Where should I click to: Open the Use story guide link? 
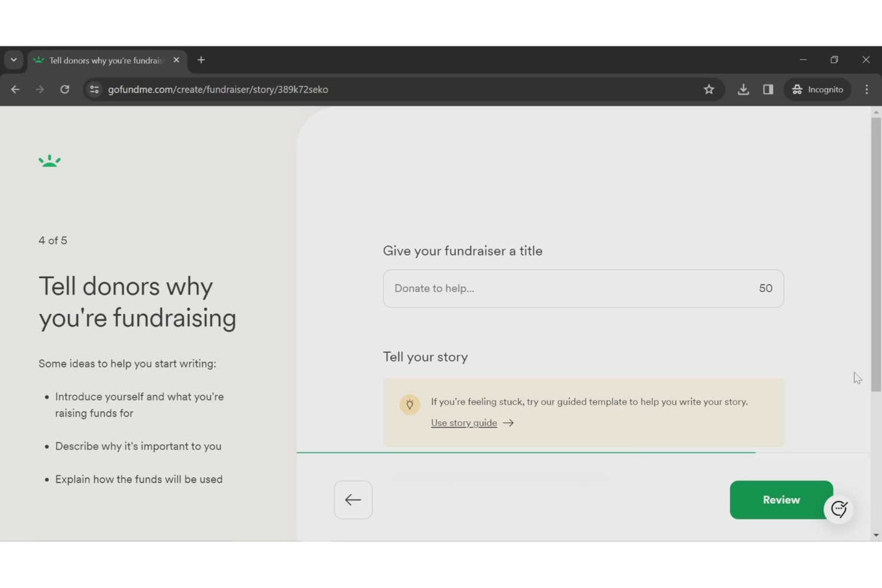pyautogui.click(x=464, y=422)
